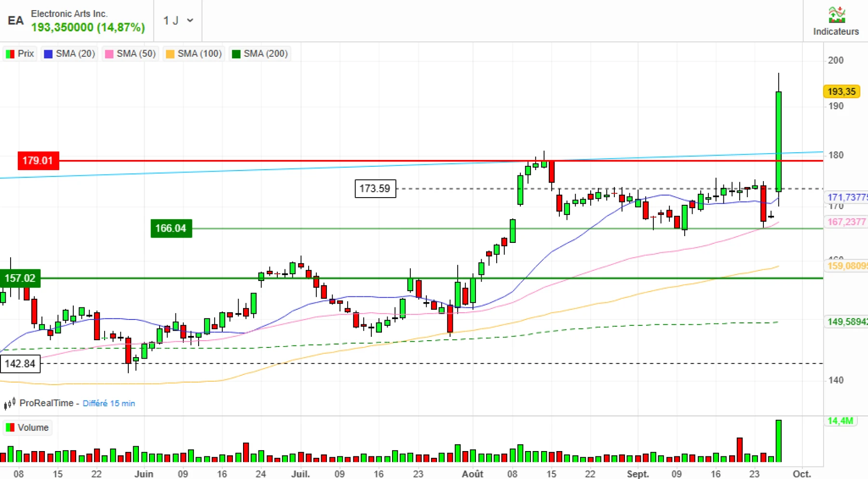Toggle SMA (200) indicator legend

coord(260,53)
